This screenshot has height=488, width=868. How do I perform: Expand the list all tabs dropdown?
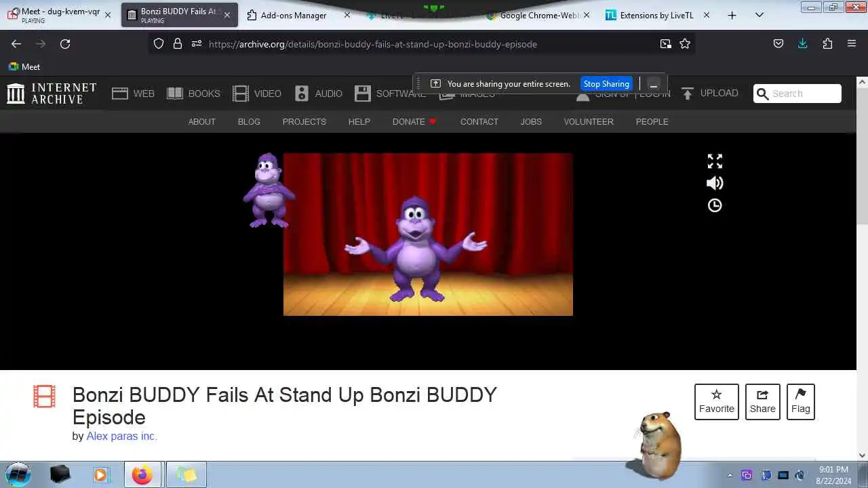(x=759, y=15)
